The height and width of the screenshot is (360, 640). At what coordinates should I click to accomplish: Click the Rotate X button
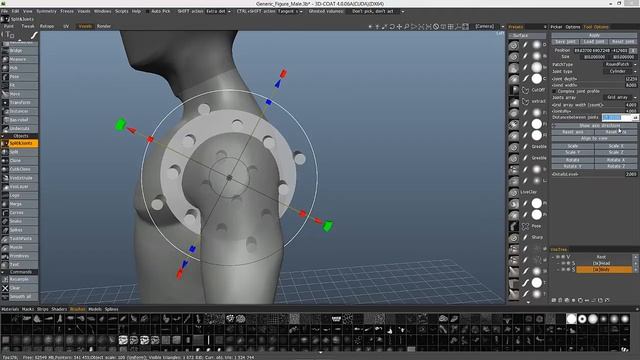616,160
